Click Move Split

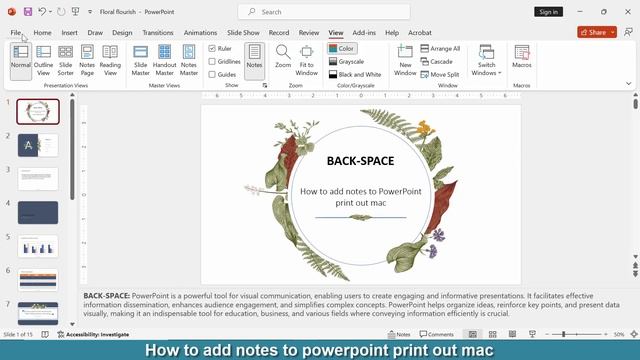click(440, 75)
